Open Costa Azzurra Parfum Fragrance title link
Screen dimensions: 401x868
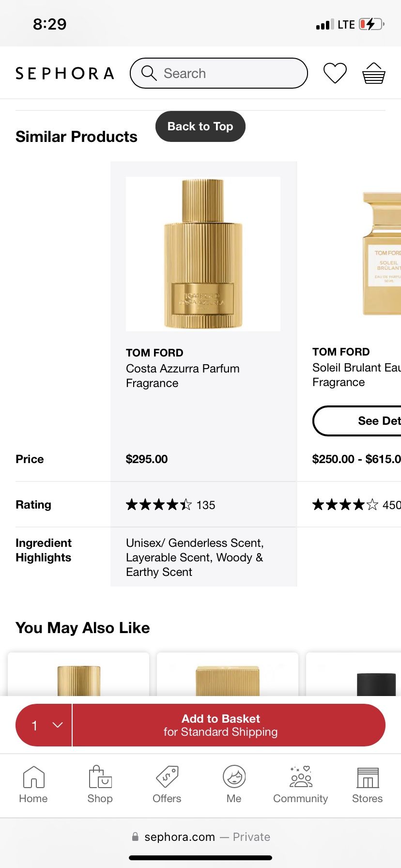coord(183,375)
